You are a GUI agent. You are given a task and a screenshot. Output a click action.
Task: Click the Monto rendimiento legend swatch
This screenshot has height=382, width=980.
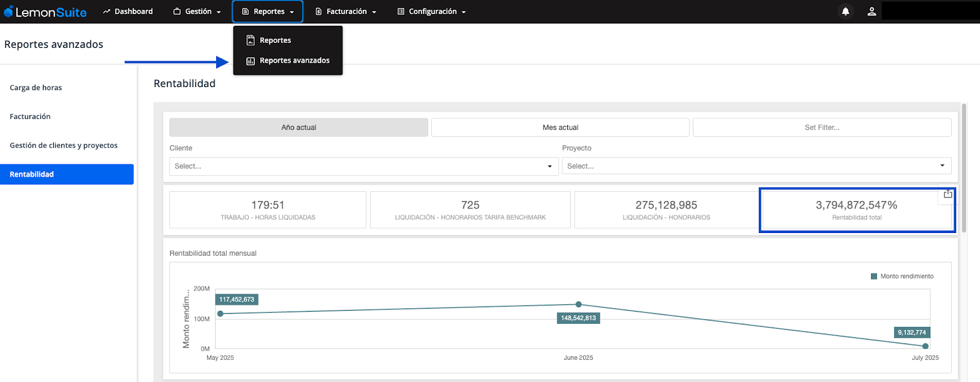point(874,277)
